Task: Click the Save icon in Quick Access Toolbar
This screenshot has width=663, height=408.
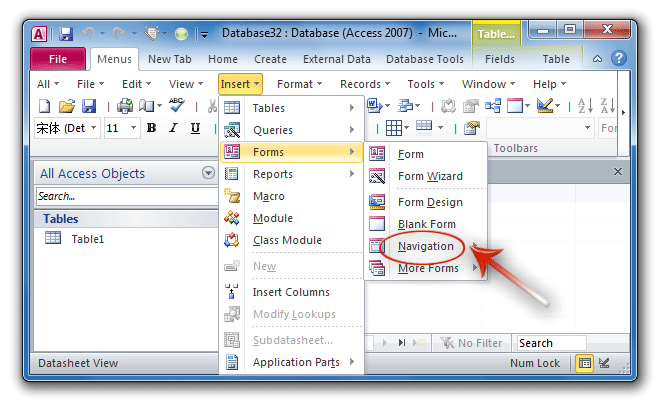Action: 66,34
